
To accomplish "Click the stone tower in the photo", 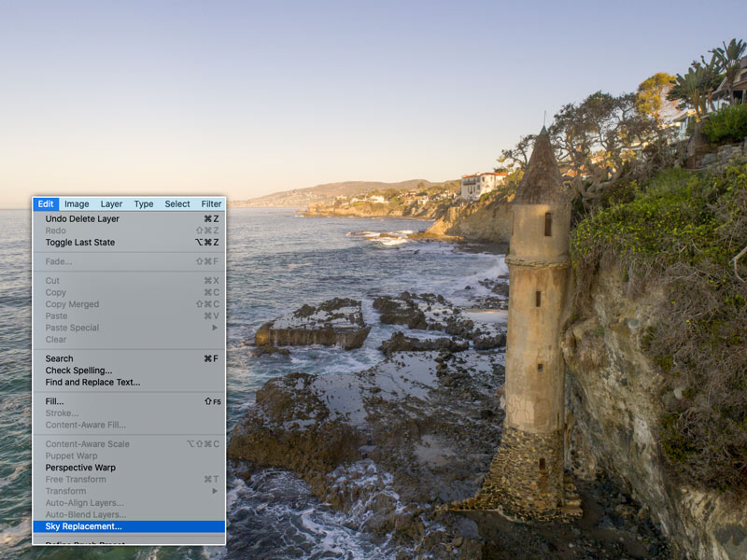I will click(x=537, y=308).
